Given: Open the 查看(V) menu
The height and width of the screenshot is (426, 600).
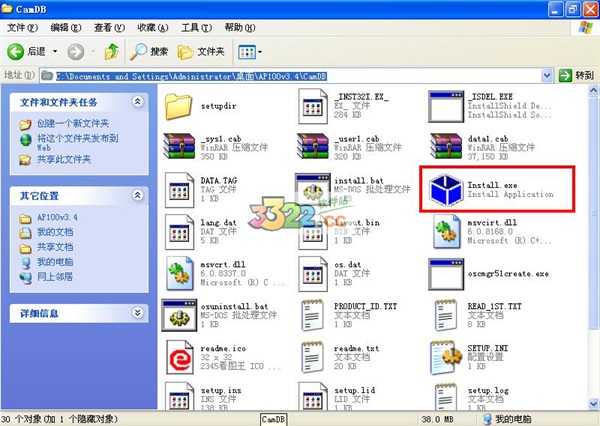Looking at the screenshot, I should (109, 28).
